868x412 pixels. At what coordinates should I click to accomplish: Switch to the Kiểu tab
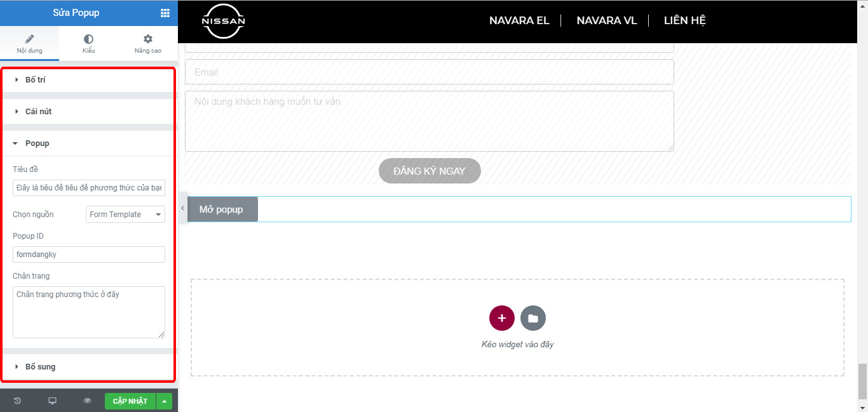[x=88, y=44]
